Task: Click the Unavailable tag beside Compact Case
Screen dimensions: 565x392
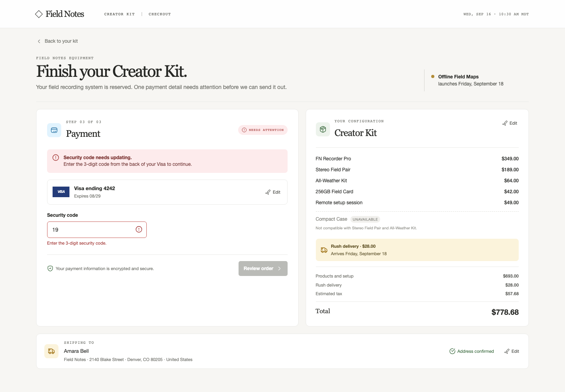Action: tap(365, 220)
